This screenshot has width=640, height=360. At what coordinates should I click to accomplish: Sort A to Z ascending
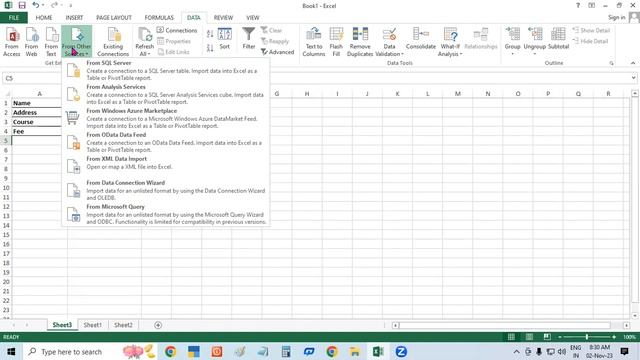tap(210, 34)
